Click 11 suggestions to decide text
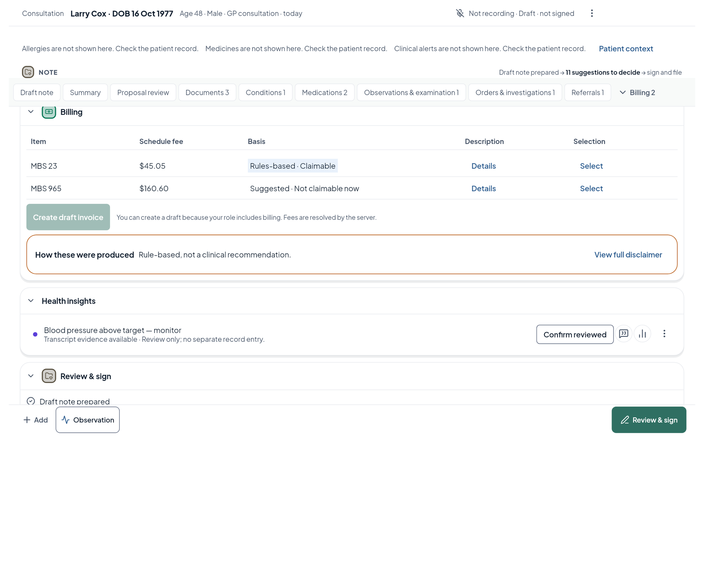Viewport: 704px width, 588px height. coord(603,72)
